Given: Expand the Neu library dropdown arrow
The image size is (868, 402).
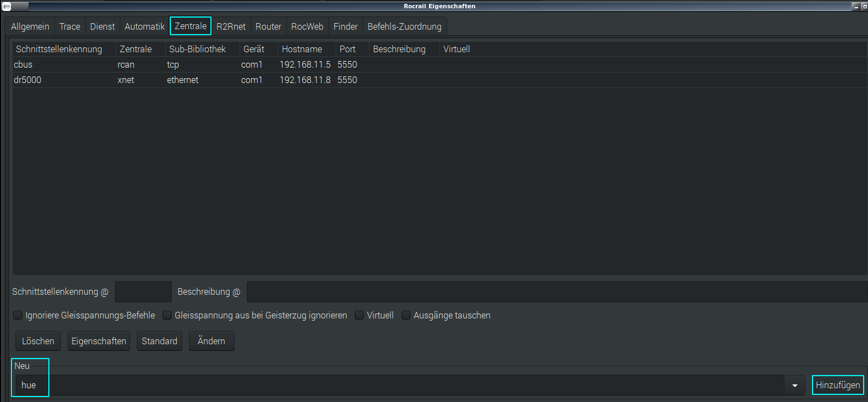Looking at the screenshot, I should (794, 386).
